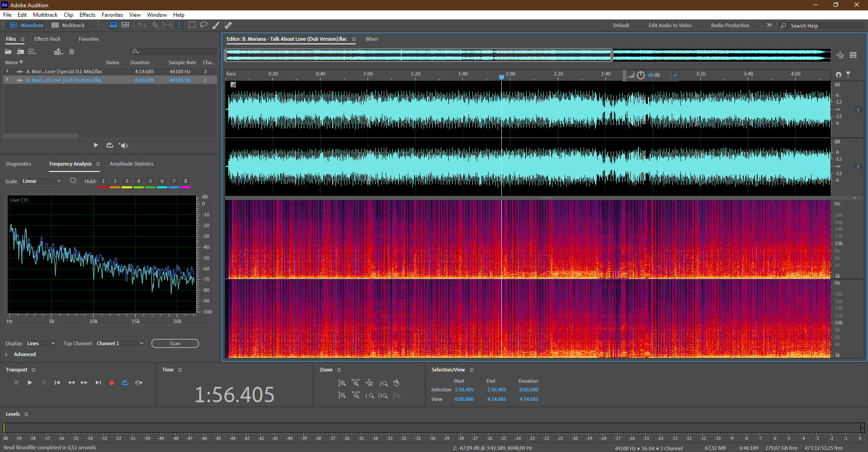Click Zoom Out Full in overview navigator

click(840, 55)
